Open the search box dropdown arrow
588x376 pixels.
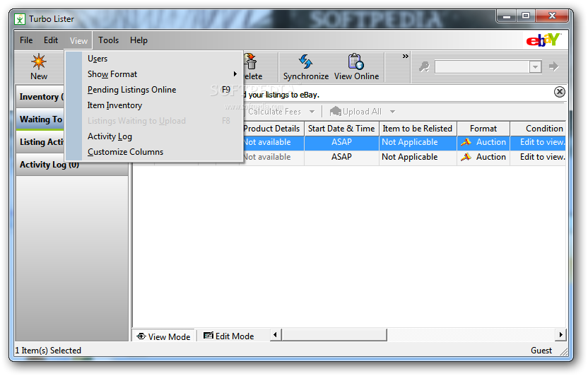point(536,67)
